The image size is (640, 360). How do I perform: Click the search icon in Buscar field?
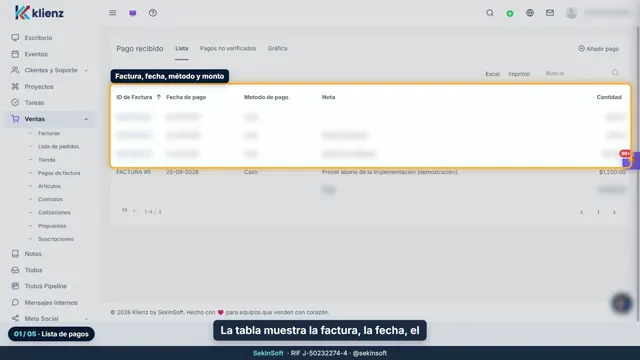pyautogui.click(x=615, y=73)
